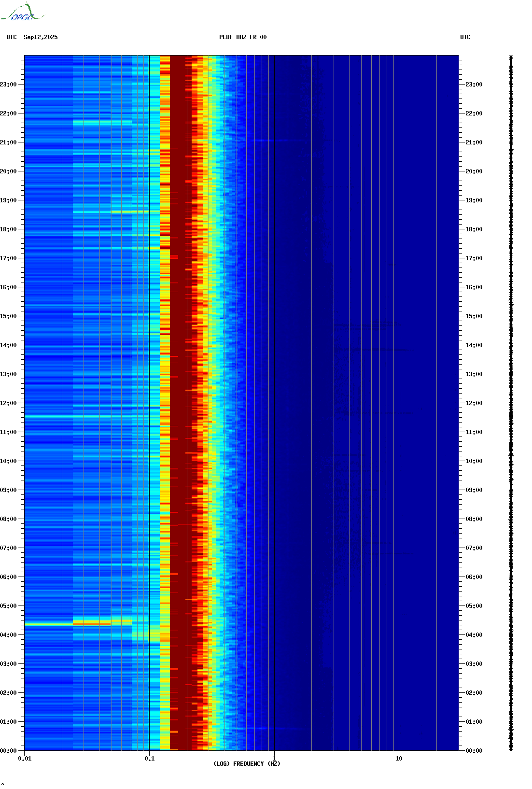
Task: Select the 0.1 frequency tick label
Action: [x=150, y=759]
